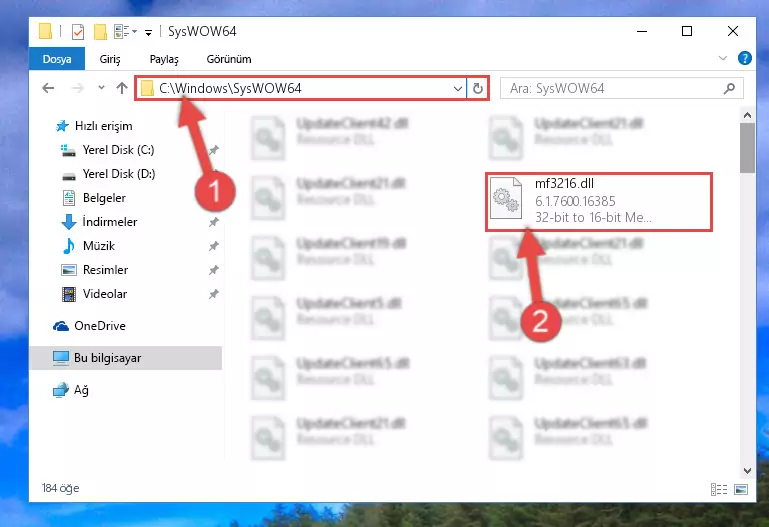Expand the address bar history dropdown

tap(458, 89)
